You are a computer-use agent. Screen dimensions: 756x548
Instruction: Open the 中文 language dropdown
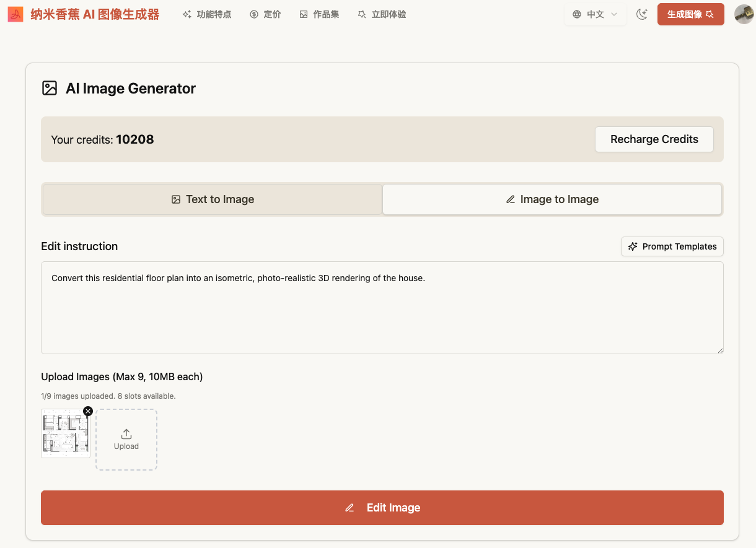(595, 14)
